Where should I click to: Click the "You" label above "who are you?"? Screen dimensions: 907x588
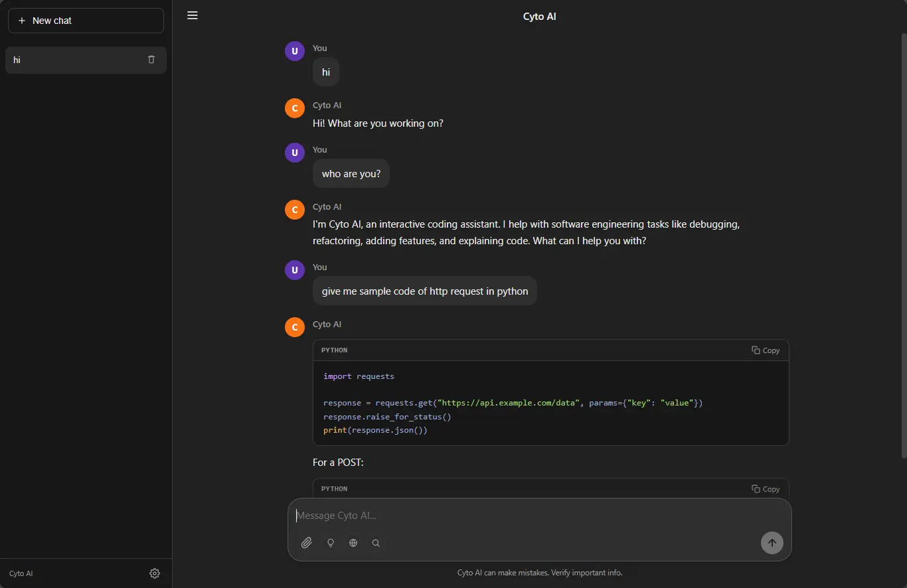pos(320,149)
